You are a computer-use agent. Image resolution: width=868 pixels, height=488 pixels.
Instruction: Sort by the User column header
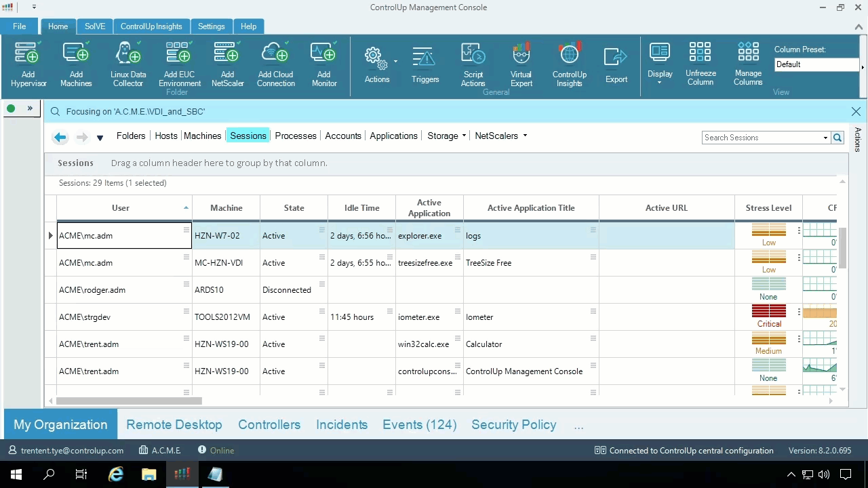point(124,208)
